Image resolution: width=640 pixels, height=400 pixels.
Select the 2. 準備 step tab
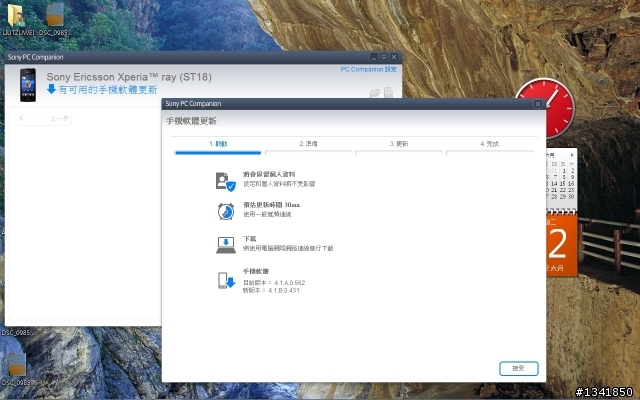coord(308,144)
